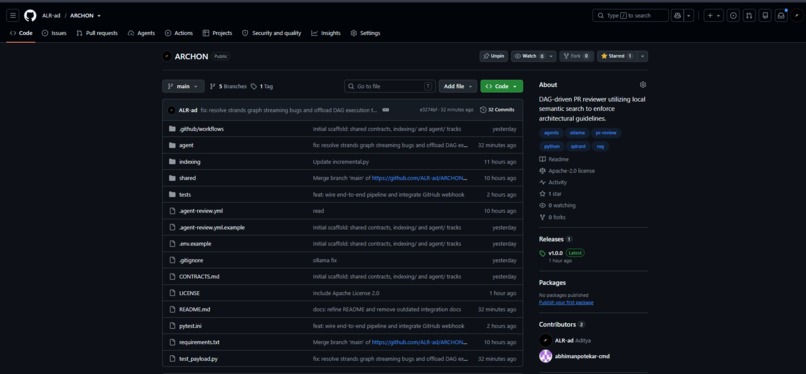
Task: Open the ALR-ad account switcher dropdown
Action: 99,16
